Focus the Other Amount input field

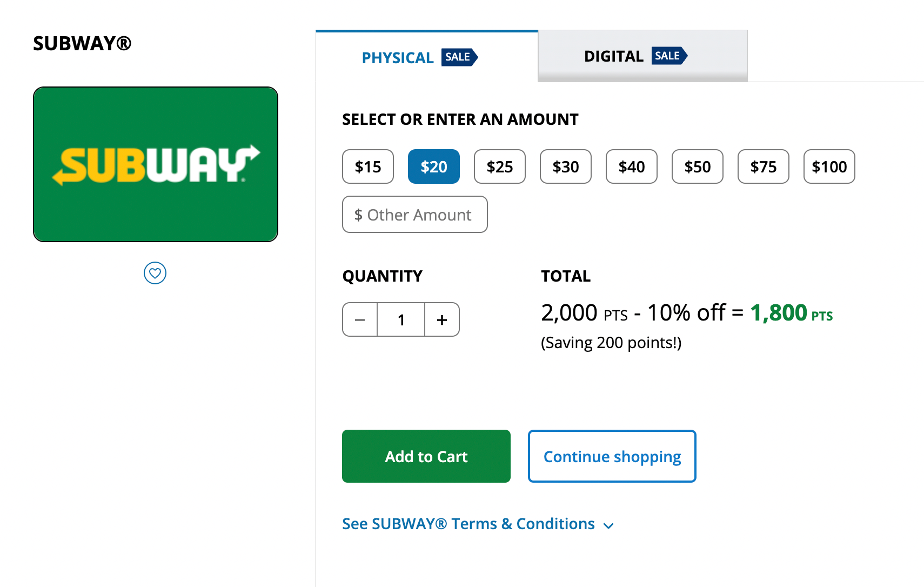coord(415,215)
